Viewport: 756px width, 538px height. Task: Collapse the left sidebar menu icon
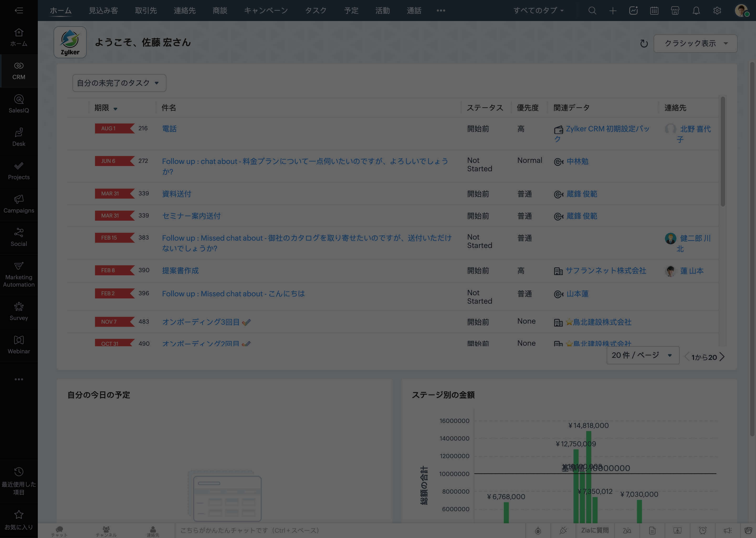19,11
